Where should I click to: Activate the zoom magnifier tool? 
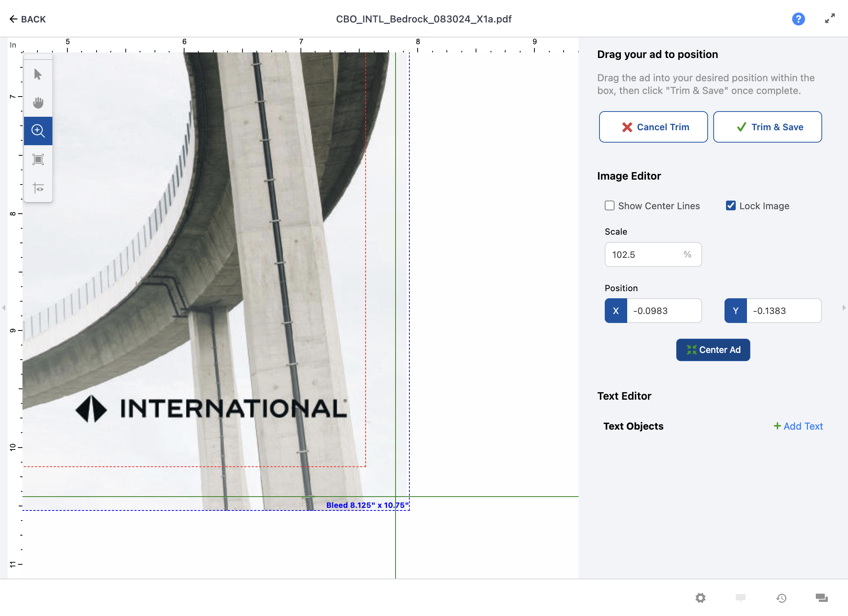click(38, 131)
